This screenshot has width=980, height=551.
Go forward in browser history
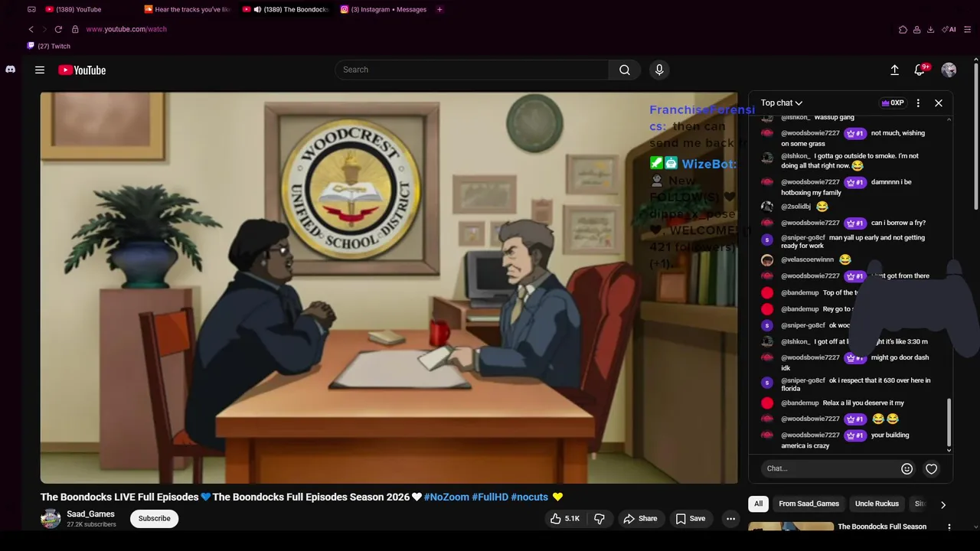pos(44,29)
